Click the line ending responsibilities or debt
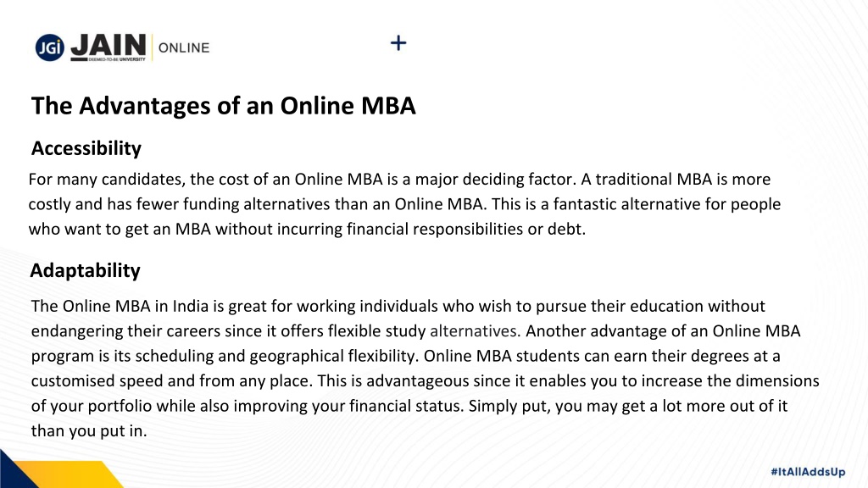The image size is (868, 488). [307, 229]
